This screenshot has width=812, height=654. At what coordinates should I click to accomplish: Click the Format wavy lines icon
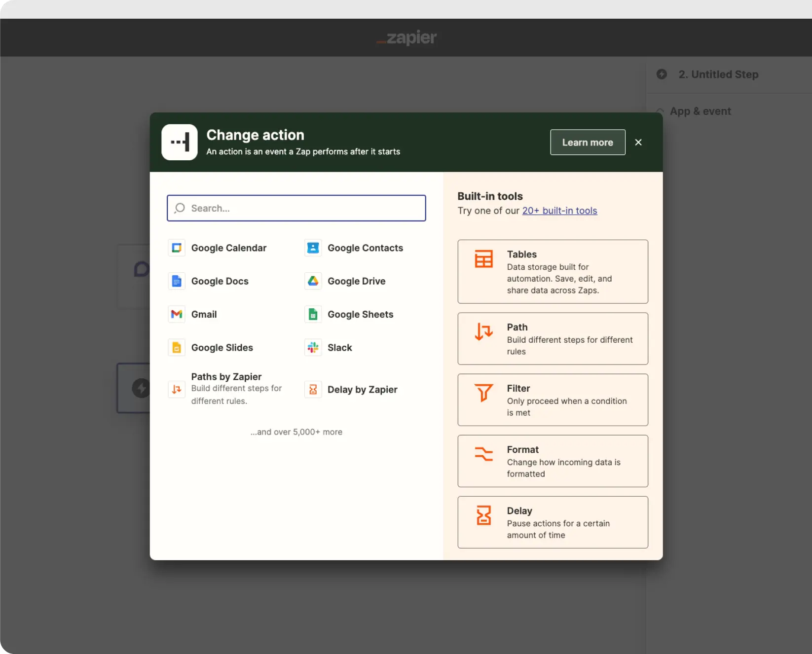click(x=483, y=454)
